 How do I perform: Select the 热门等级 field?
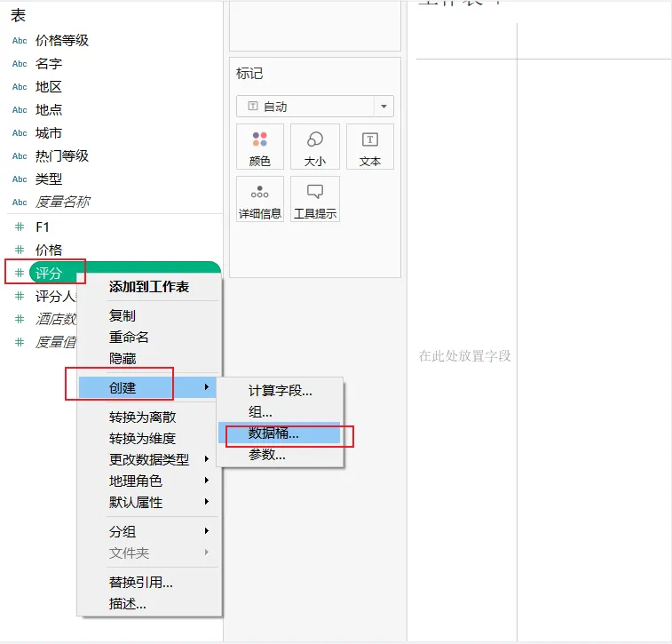[62, 156]
